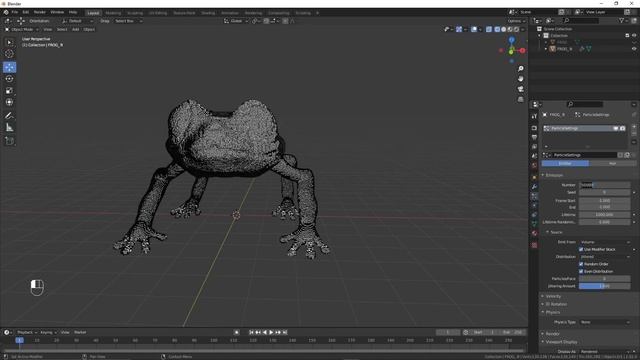Viewport: 640px width, 360px height.
Task: Toggle Collection exclude checkbox in outliner
Action: 627,36
